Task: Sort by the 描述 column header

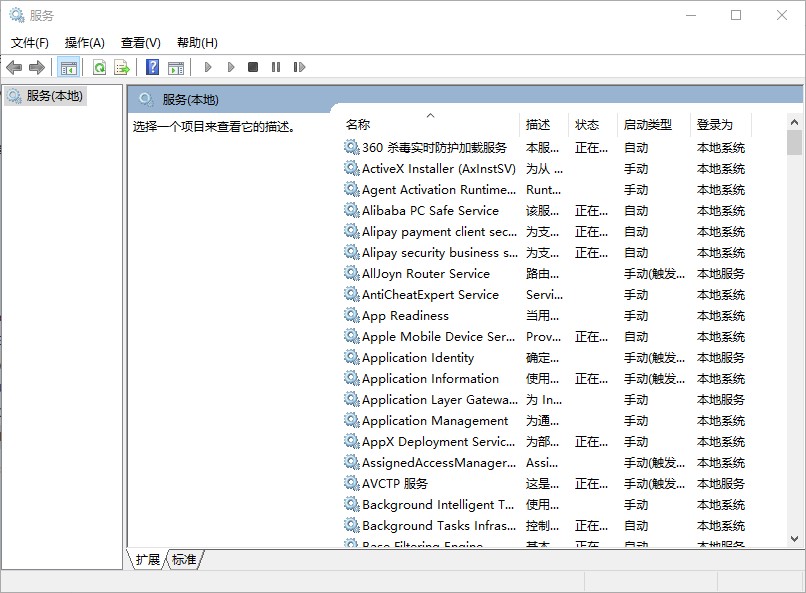Action: click(544, 125)
